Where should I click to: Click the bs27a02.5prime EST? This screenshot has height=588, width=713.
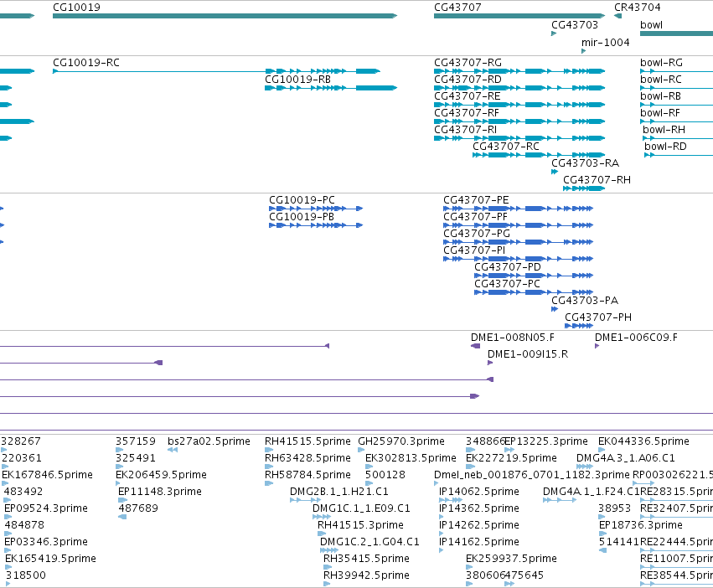click(173, 450)
